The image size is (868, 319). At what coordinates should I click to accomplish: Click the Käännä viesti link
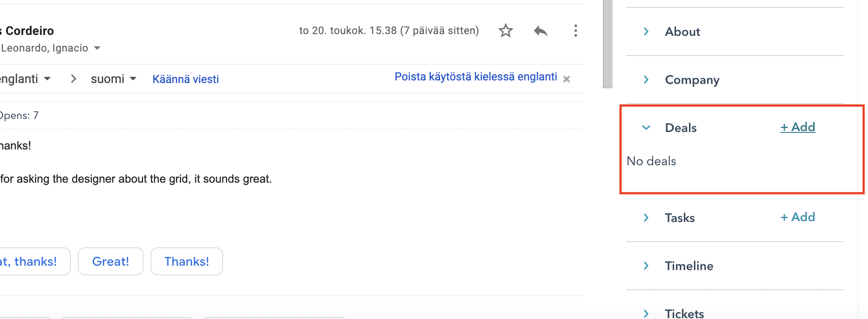click(185, 79)
